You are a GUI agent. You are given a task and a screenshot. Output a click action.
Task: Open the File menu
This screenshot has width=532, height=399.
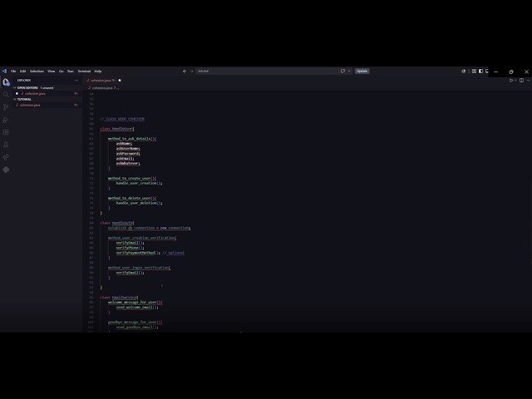coord(13,71)
